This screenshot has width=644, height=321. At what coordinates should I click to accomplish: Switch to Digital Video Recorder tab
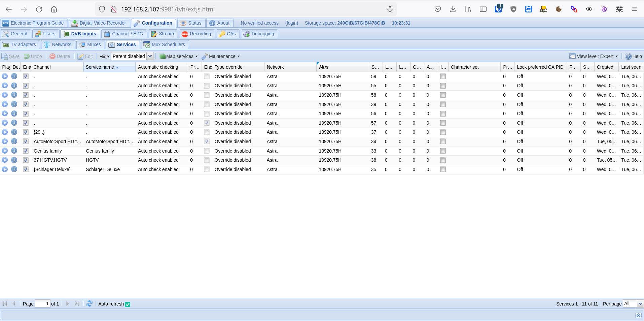pos(99,23)
